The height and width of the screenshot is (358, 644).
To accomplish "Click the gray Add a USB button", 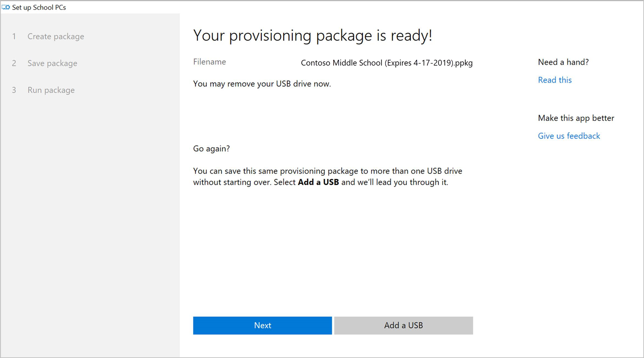I will point(403,325).
